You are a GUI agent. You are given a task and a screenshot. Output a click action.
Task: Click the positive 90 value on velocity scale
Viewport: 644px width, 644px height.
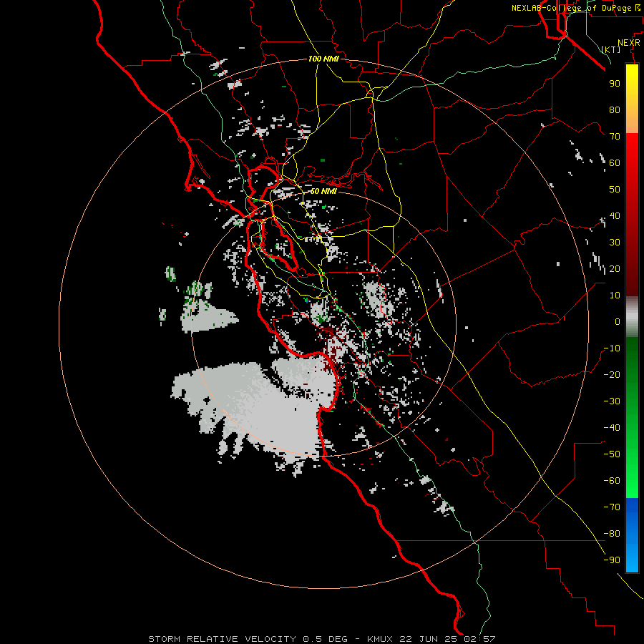615,84
